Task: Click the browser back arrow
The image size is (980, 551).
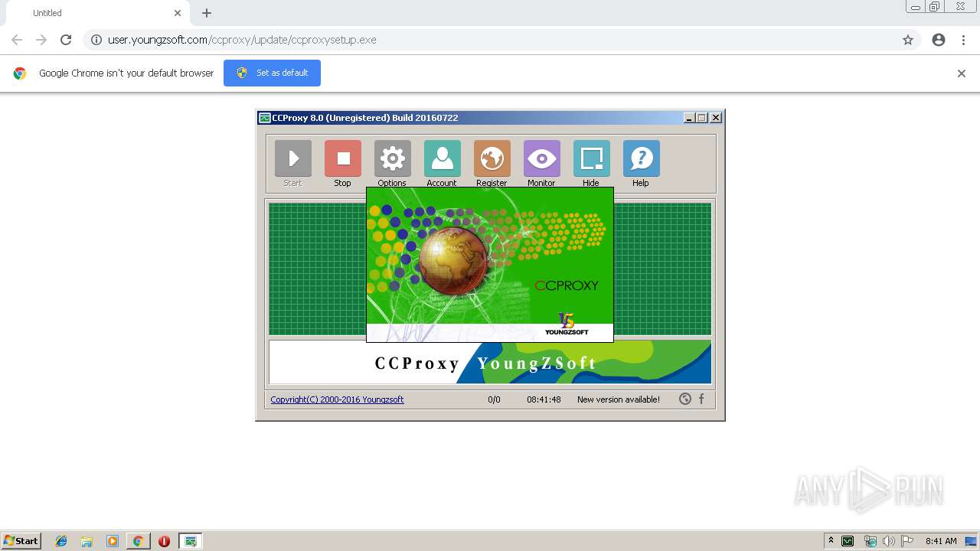Action: (x=17, y=40)
